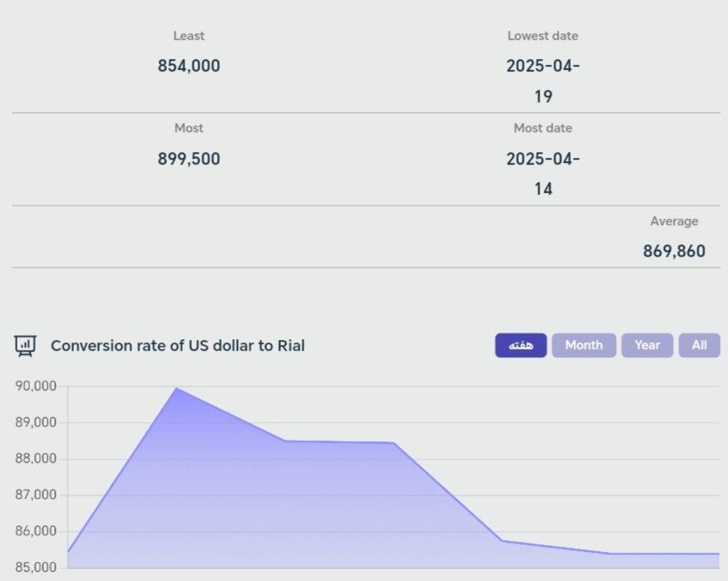Click the chart's leftmost starting data point
Screen dimensions: 728x581
coord(68,552)
